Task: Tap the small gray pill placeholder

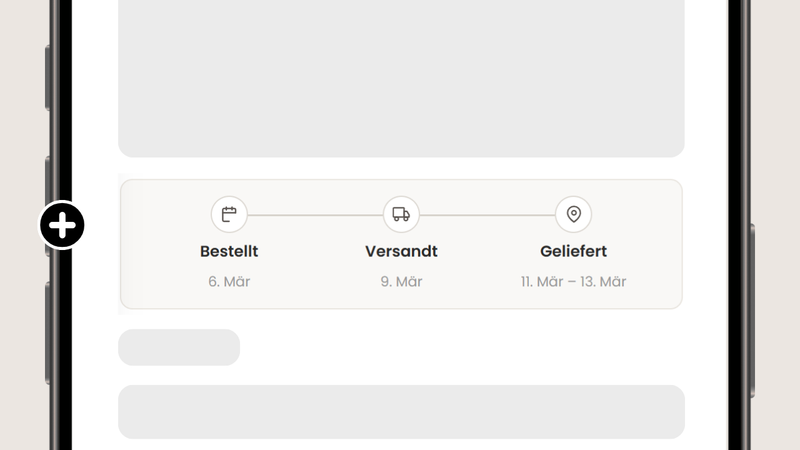Action: click(179, 347)
